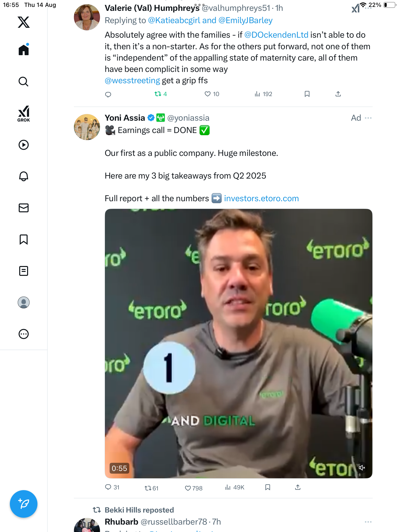Open the Lists icon in the sidebar
The height and width of the screenshot is (532, 399).
(x=24, y=271)
